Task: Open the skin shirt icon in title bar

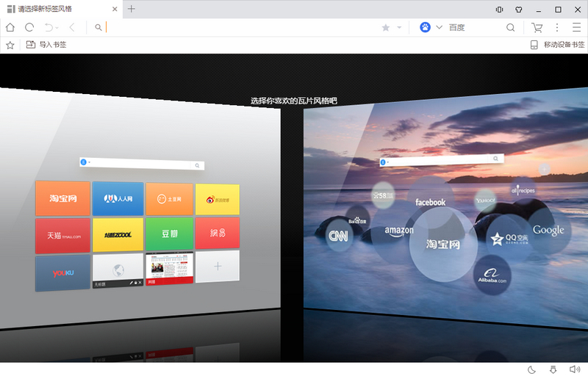Action: tap(519, 10)
